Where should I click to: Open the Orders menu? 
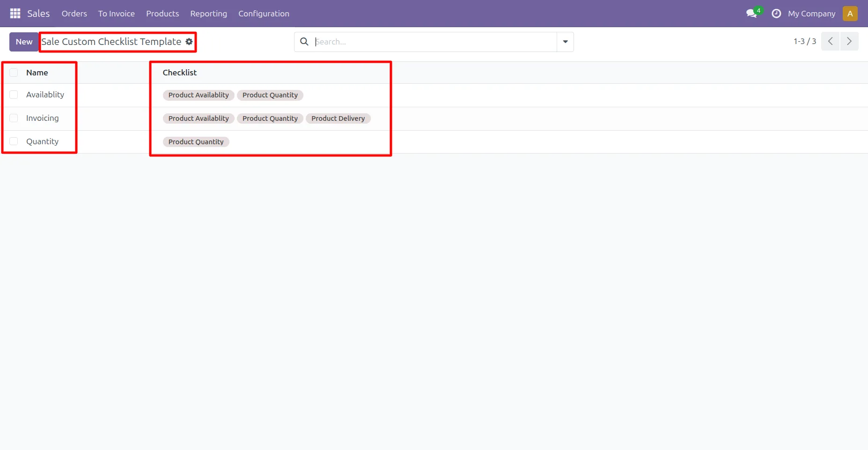tap(74, 14)
